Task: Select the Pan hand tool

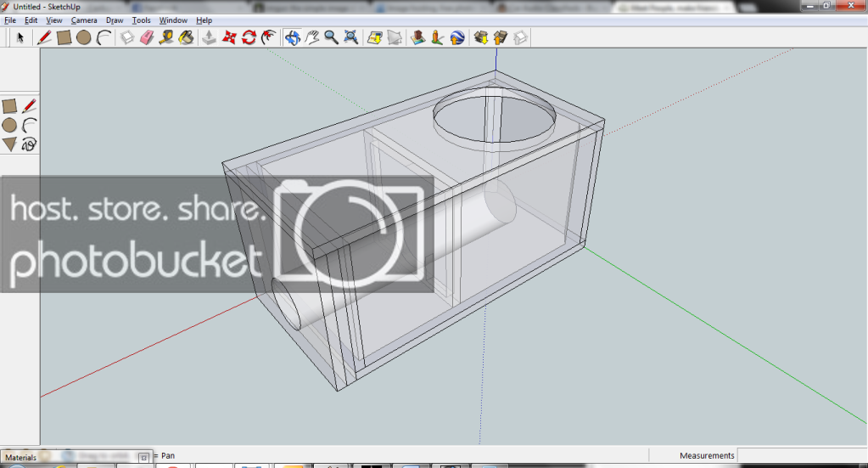Action: click(x=311, y=37)
